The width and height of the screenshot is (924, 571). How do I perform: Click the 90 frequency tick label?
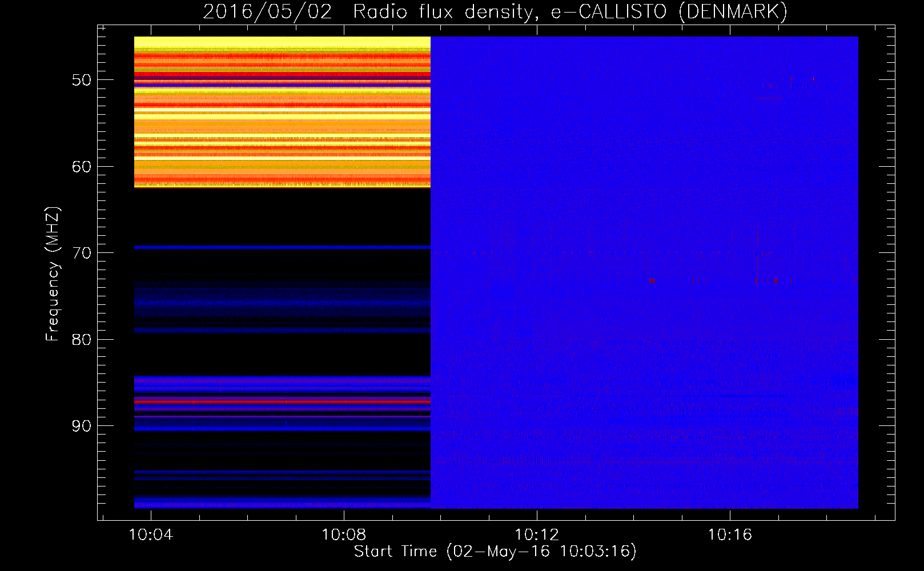tap(82, 426)
